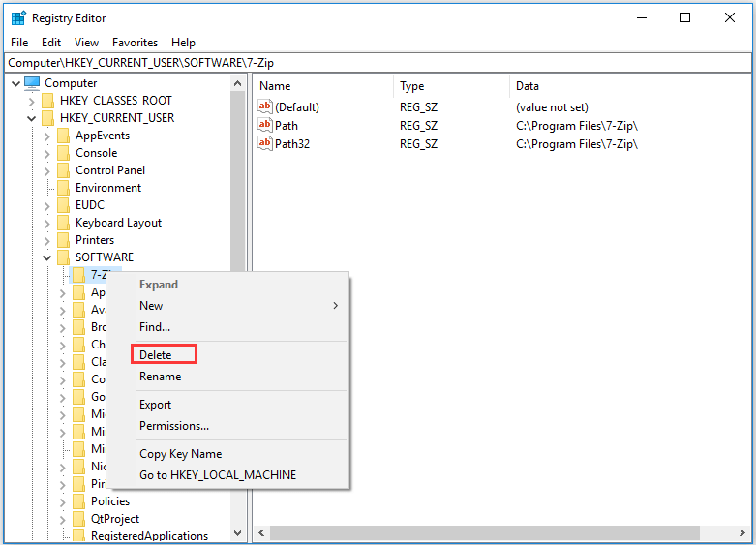Click the (Default) string value icon

pyautogui.click(x=264, y=106)
